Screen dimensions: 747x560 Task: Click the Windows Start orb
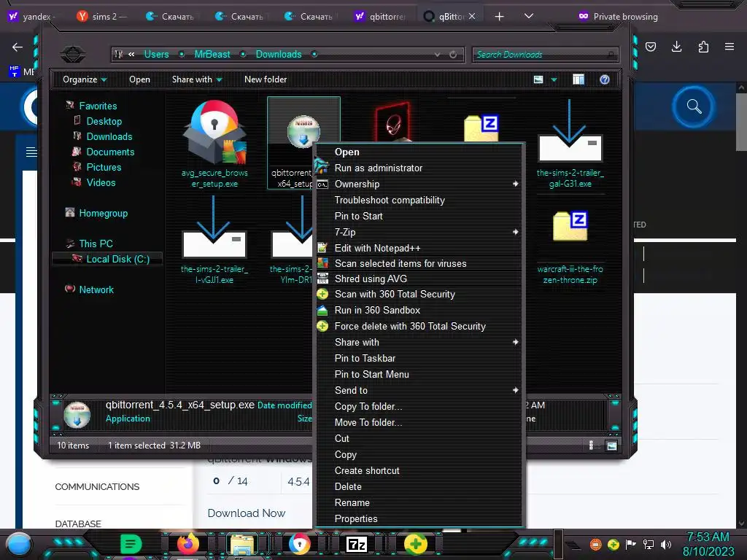18,544
